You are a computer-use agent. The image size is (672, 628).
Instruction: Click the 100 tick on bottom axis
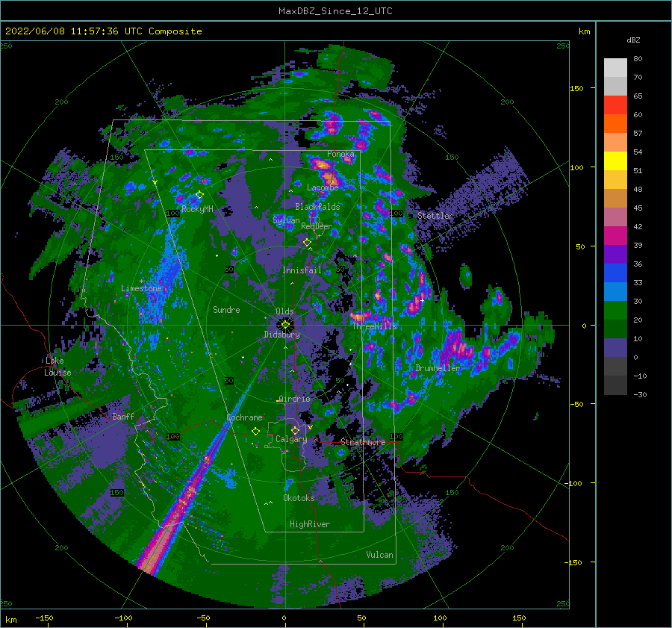click(440, 618)
